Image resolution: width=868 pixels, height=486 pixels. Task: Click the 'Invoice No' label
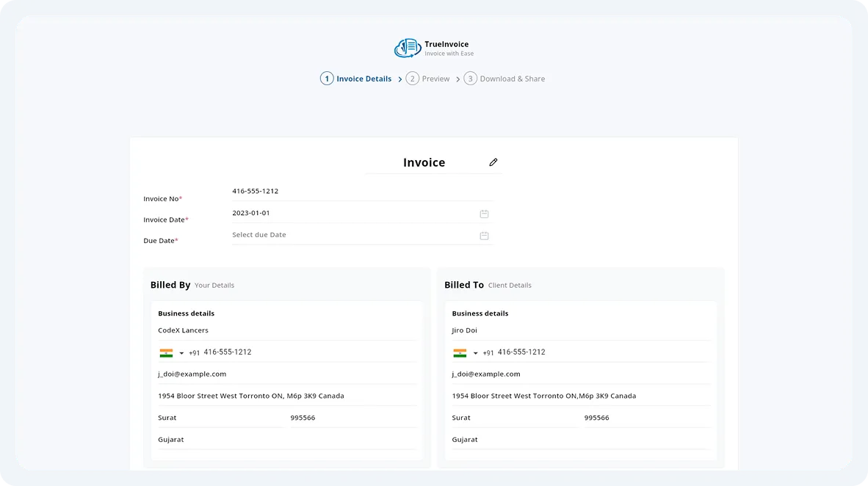pos(163,199)
